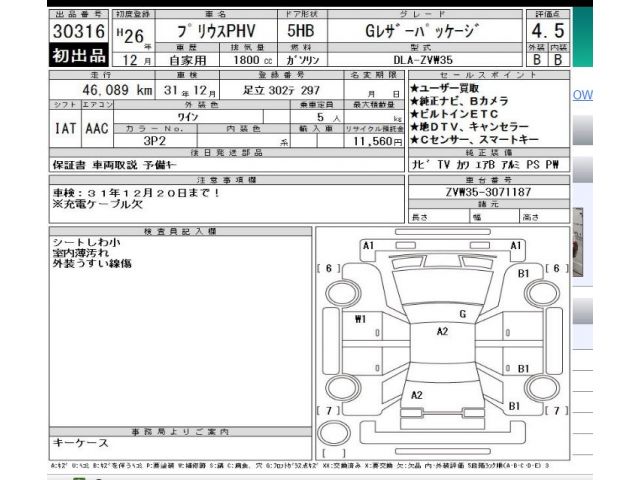Click the sales point ★純正ナビ、Bカメラ
The height and width of the screenshot is (480, 640).
point(459,101)
